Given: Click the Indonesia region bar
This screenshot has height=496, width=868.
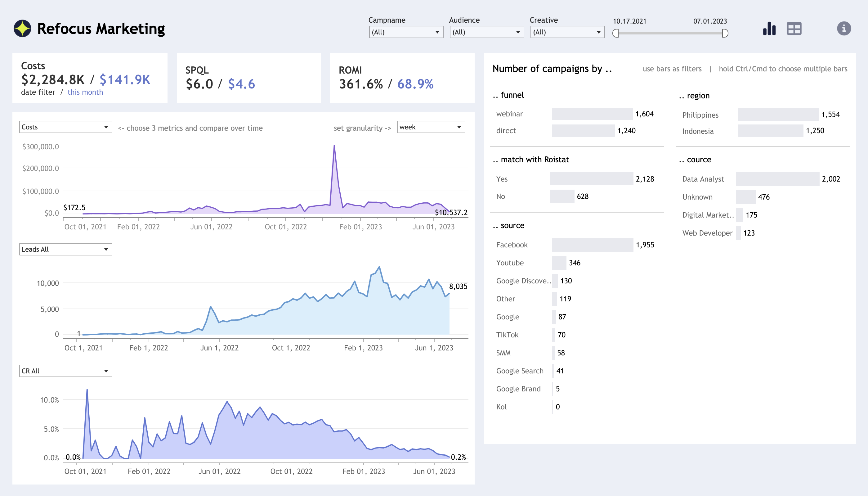Looking at the screenshot, I should (770, 131).
